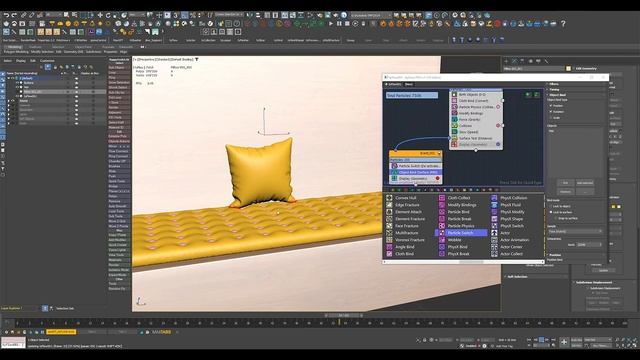640x360 pixels.
Task: Toggle Rotation checkbox under Object Bind type
Action: tap(551, 111)
